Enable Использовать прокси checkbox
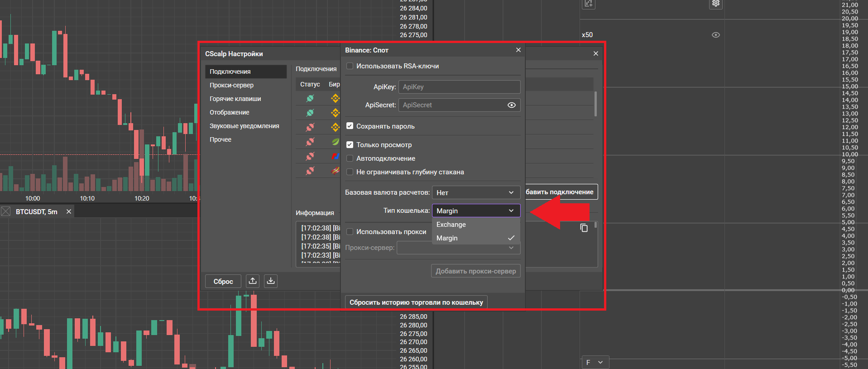The image size is (868, 369). pyautogui.click(x=350, y=232)
